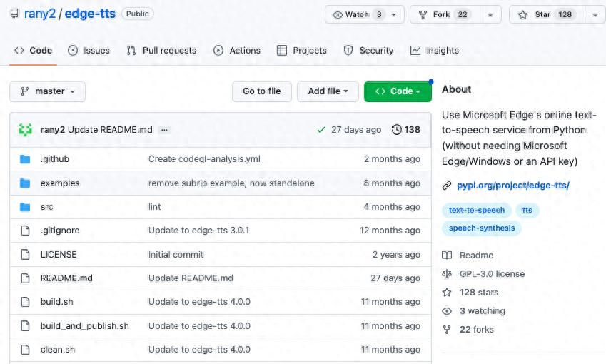This screenshot has width=606, height=364.
Task: Open the edge-tts repository link
Action: click(90, 14)
